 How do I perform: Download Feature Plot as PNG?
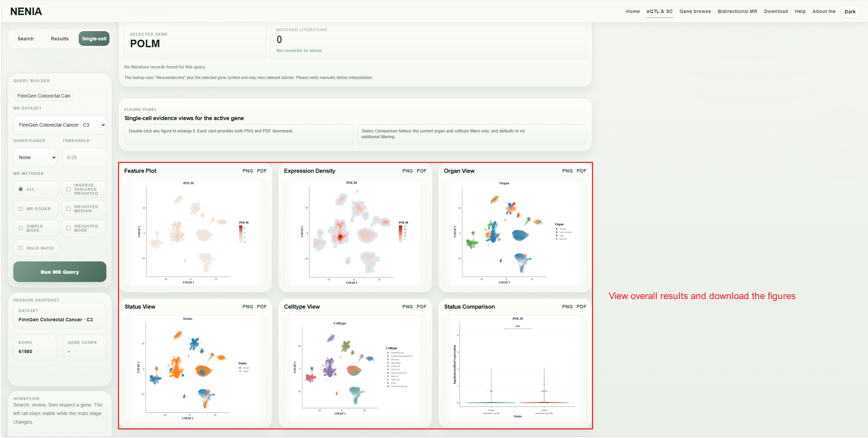(x=248, y=171)
